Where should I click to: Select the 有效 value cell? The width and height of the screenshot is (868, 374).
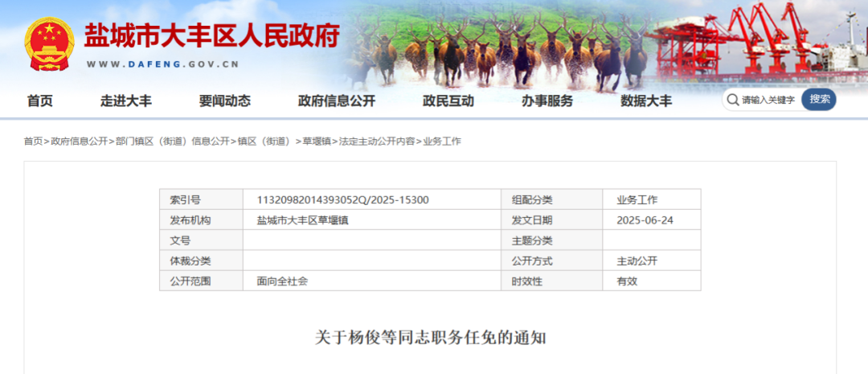pos(652,281)
